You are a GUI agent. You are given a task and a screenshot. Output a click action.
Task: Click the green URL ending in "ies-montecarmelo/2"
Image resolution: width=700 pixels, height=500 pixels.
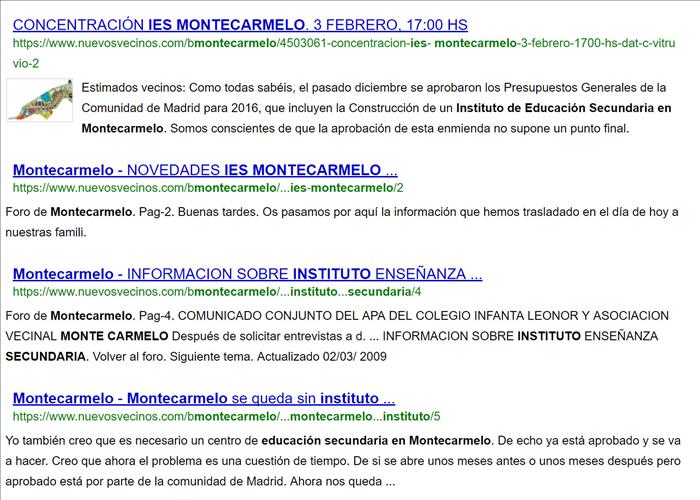coord(208,187)
